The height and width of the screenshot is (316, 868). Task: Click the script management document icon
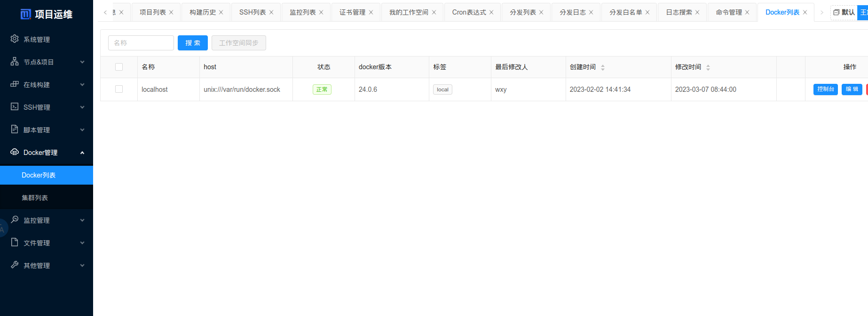15,130
